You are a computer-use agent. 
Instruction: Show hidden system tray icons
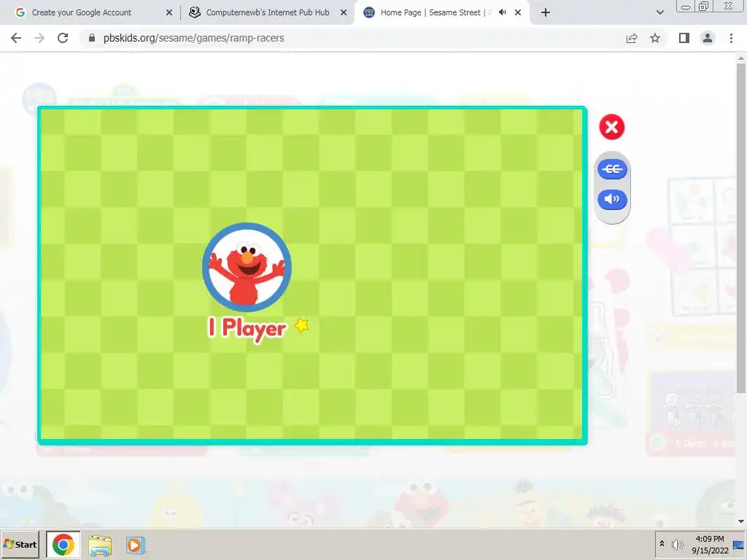point(662,544)
